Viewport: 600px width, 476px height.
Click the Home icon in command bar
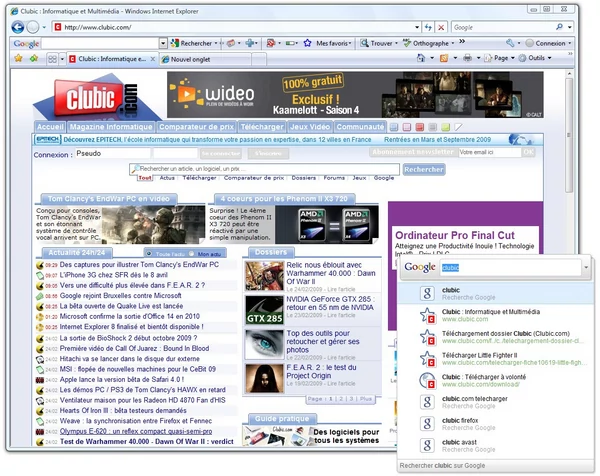tap(421, 58)
